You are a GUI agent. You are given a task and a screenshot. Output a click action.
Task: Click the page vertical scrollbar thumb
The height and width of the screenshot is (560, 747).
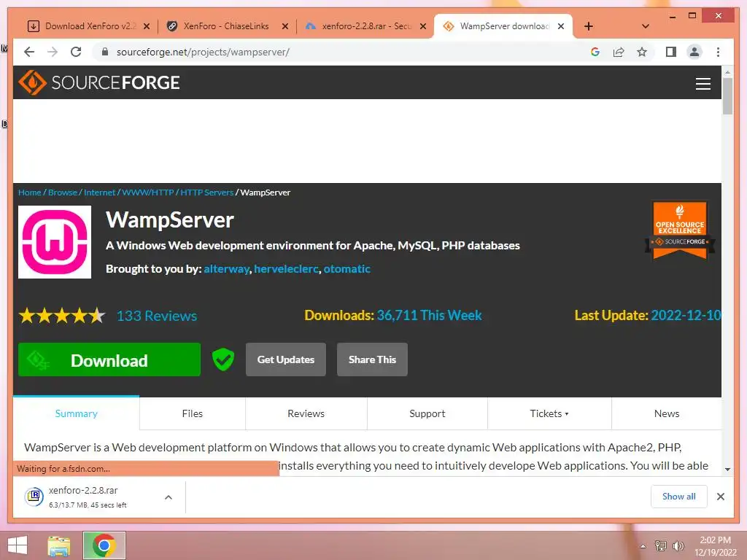point(727,97)
